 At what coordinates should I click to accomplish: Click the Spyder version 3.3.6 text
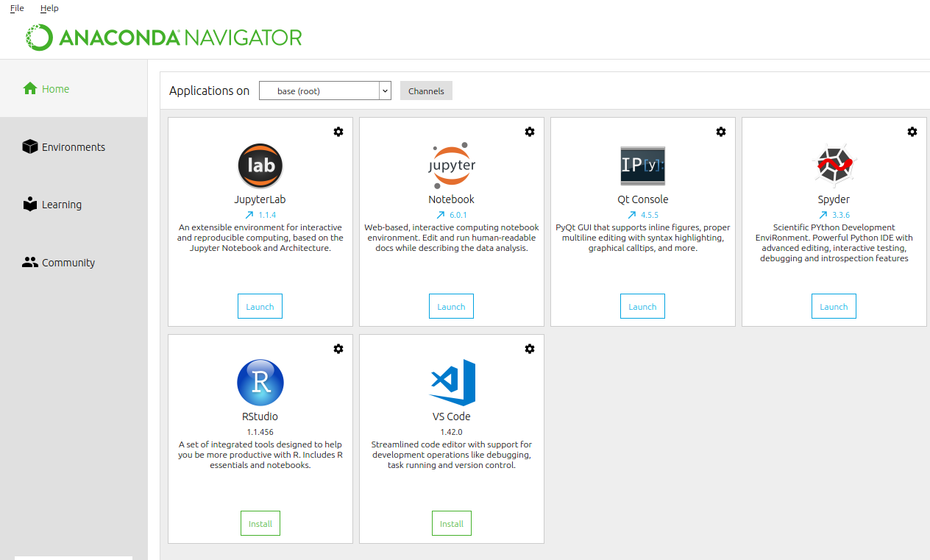[x=841, y=216]
